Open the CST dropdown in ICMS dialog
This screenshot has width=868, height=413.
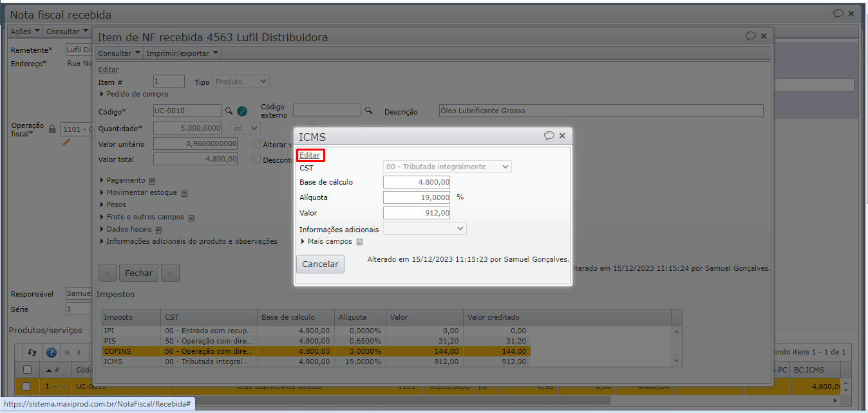(448, 167)
